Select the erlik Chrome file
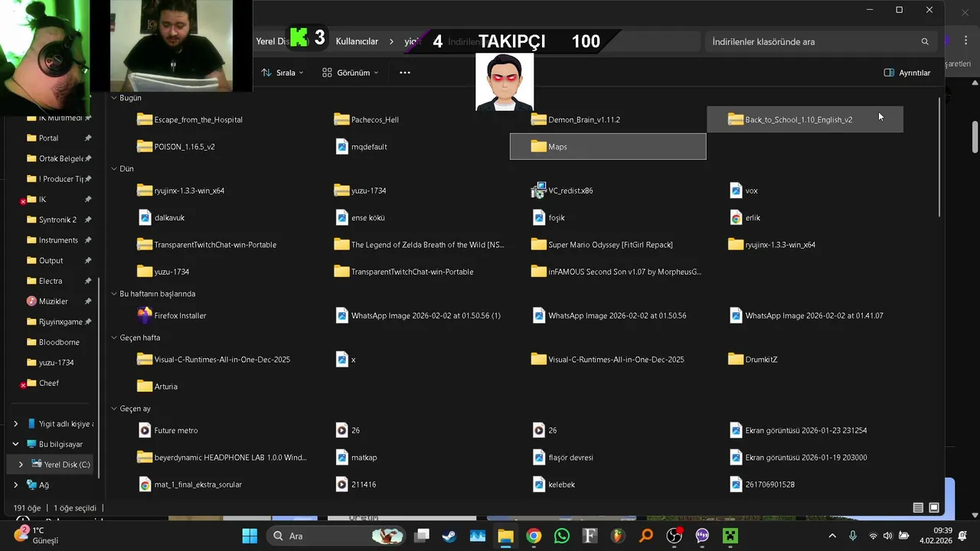980x551 pixels. tap(745, 217)
